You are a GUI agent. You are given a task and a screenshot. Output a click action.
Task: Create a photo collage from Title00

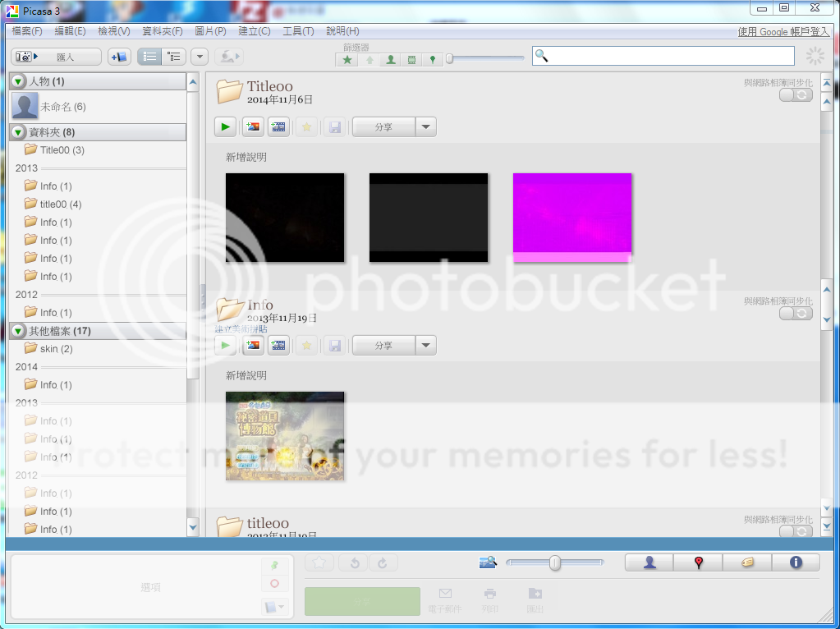click(252, 126)
